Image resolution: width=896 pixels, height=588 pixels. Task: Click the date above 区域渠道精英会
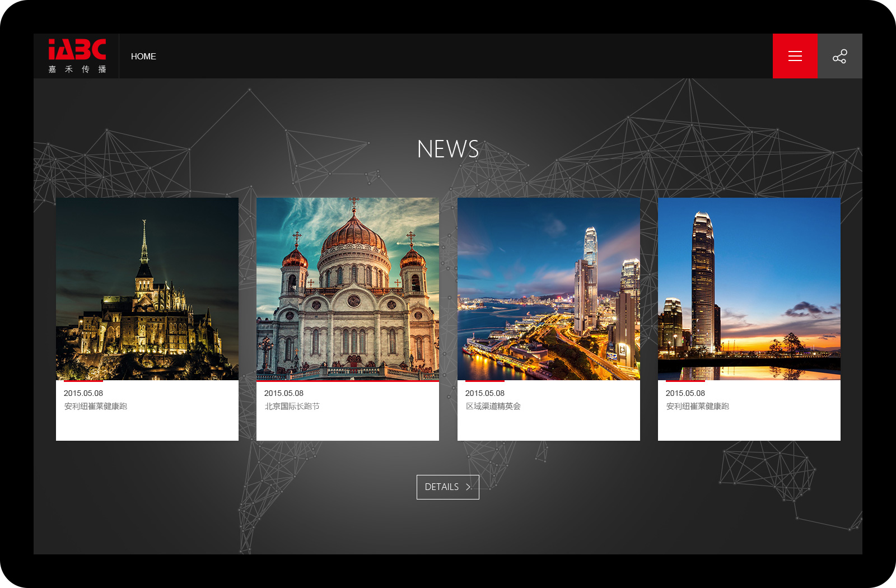[485, 393]
